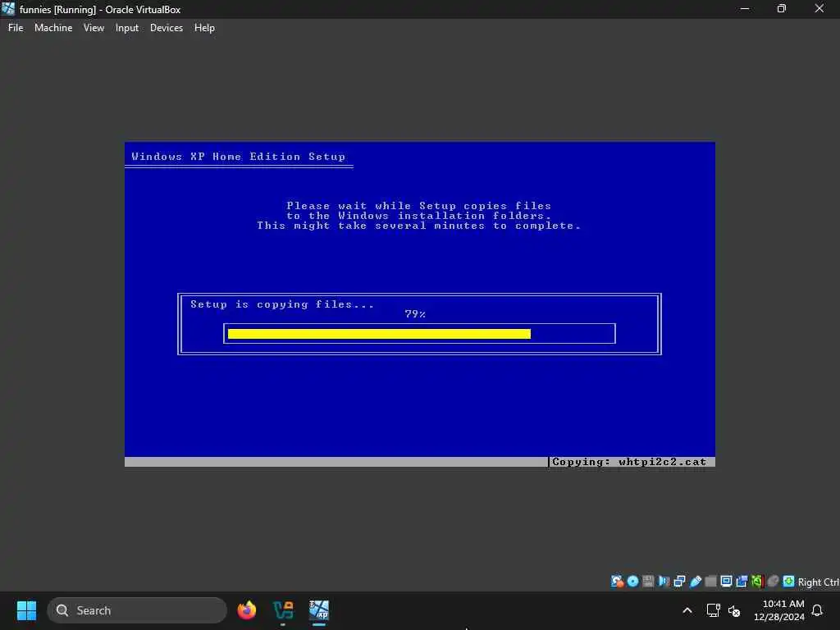Image resolution: width=840 pixels, height=630 pixels.
Task: Click the green CPU features indicator icon
Action: (x=757, y=582)
